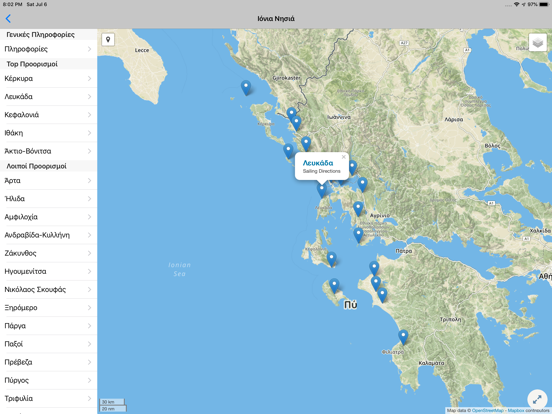Select the southernmost map pin of the Πύργος cluster
This screenshot has height=414, width=552.
point(382,296)
